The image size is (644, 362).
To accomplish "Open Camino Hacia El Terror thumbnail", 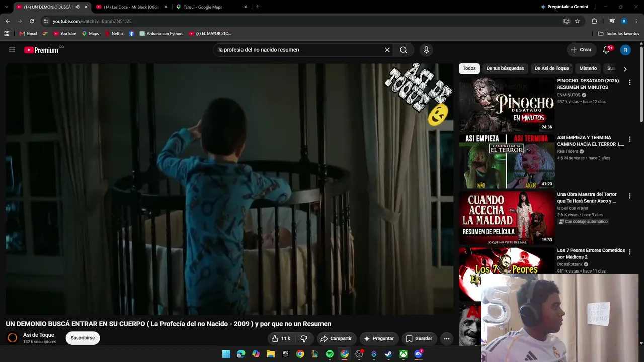I will coord(507,161).
